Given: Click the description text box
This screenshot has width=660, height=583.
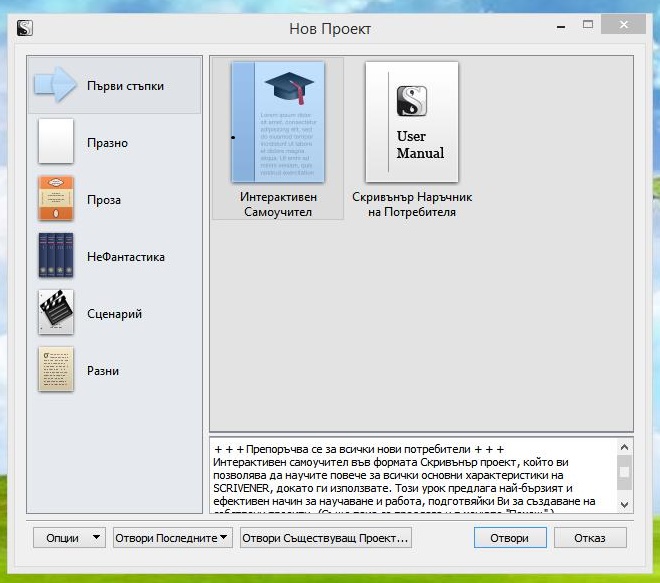Looking at the screenshot, I should [410, 475].
